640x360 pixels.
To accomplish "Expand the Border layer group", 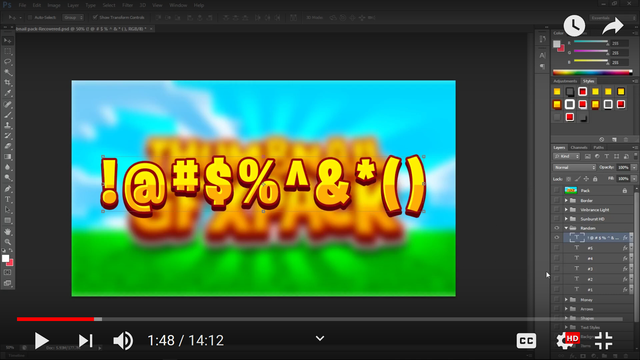I will pyautogui.click(x=566, y=200).
